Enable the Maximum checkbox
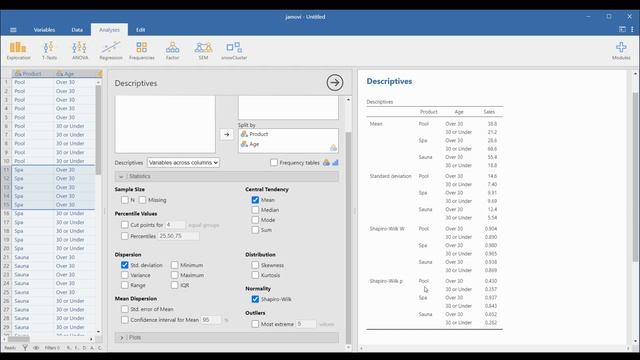This screenshot has width=640, height=360. [175, 275]
